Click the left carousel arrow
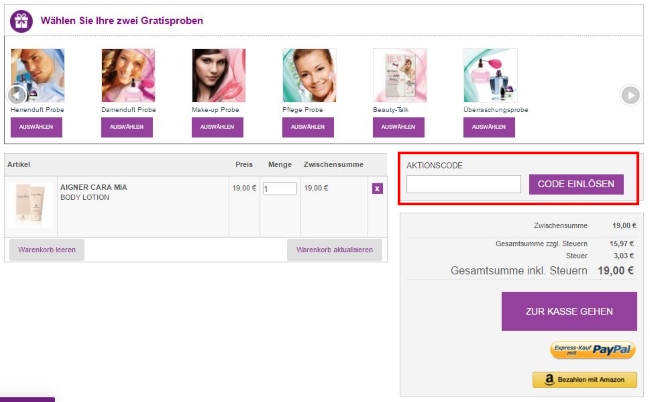The height and width of the screenshot is (402, 650). [x=17, y=95]
